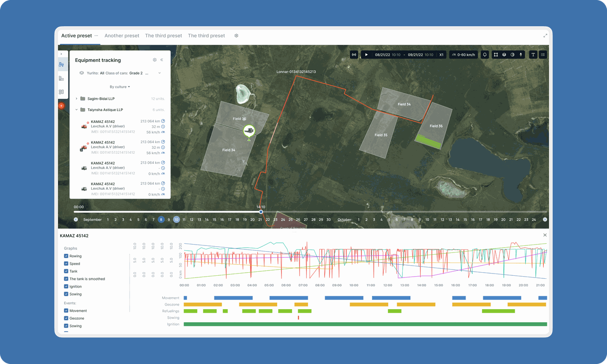Viewport: 607px width, 364px height.
Task: Go to next month with timeline right arrow
Action: (x=545, y=220)
